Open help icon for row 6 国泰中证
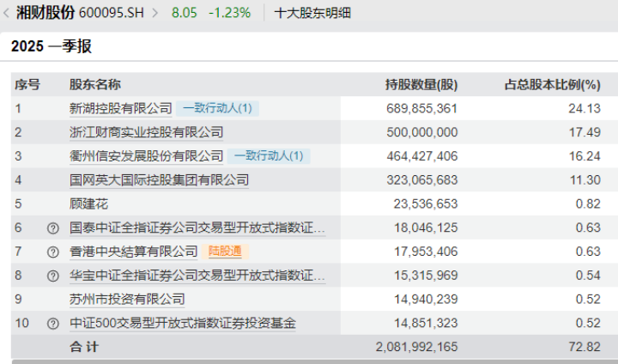 coord(53,228)
